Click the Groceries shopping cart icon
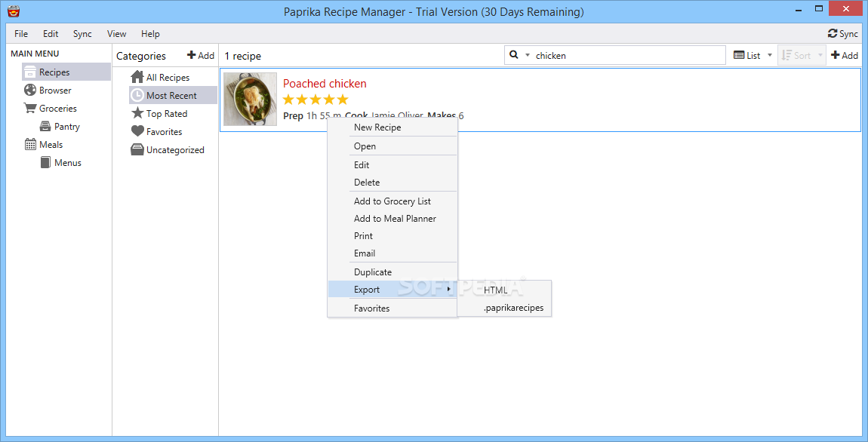The image size is (868, 442). point(30,109)
